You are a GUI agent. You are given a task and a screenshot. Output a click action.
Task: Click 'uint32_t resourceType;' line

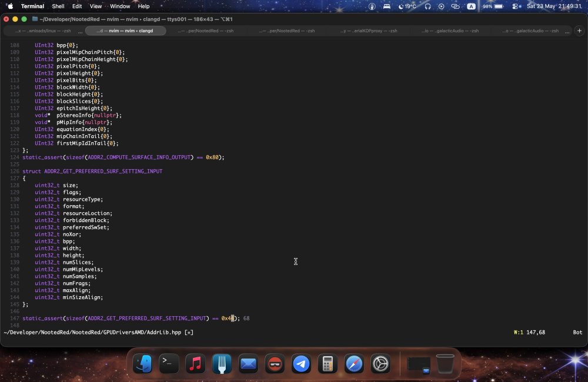click(x=69, y=199)
